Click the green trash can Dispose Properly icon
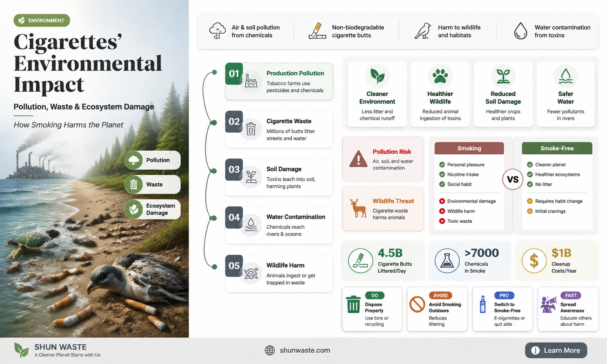The width and height of the screenshot is (607, 364). point(353,304)
